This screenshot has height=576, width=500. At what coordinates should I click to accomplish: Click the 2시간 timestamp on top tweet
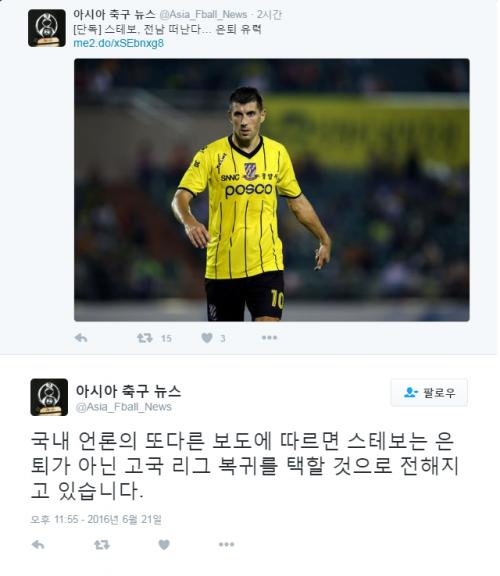coord(269,15)
